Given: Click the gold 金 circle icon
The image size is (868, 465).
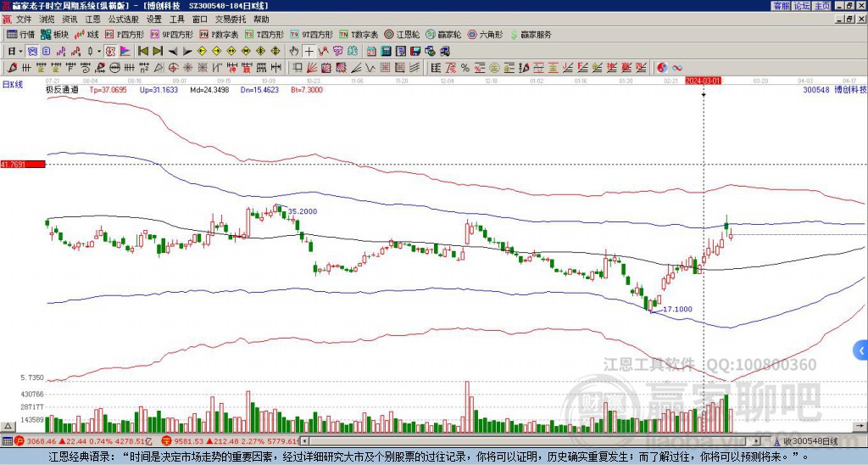Looking at the screenshot, I should (494, 68).
